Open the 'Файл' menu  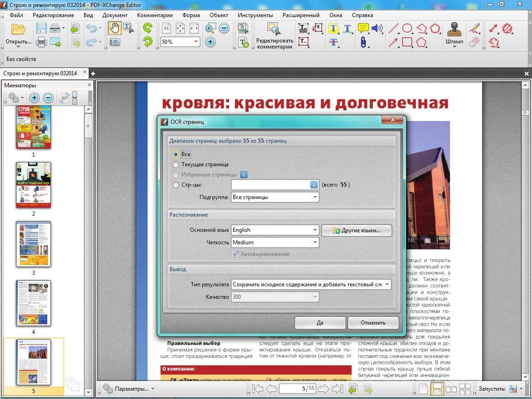(x=16, y=15)
